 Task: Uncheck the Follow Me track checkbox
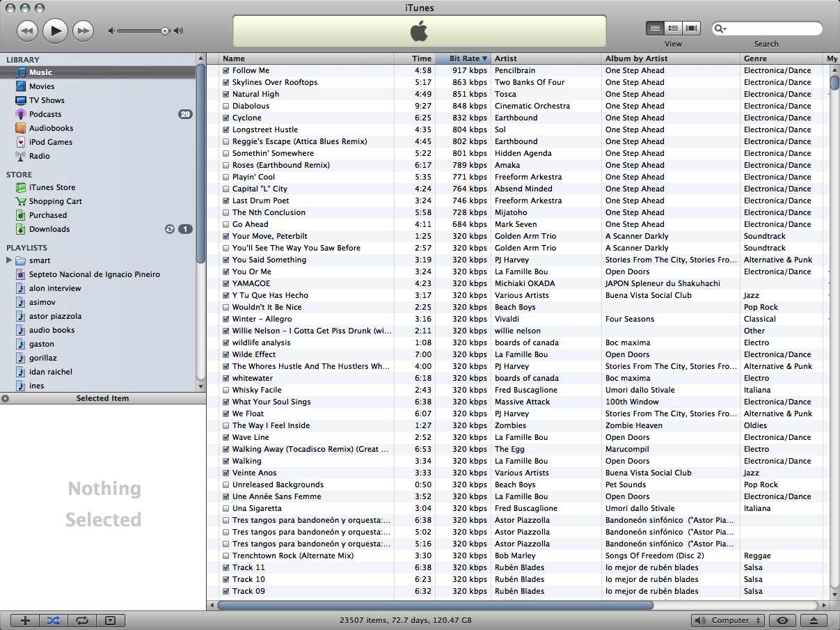click(x=226, y=70)
